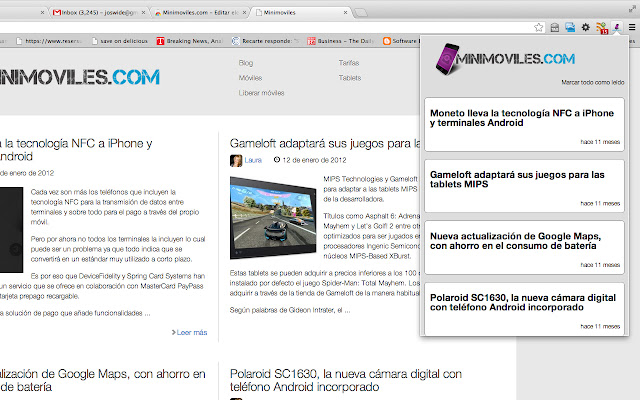Image resolution: width=640 pixels, height=400 pixels.
Task: Click 'hace 11 meses' under Google Maps item
Action: (600, 265)
